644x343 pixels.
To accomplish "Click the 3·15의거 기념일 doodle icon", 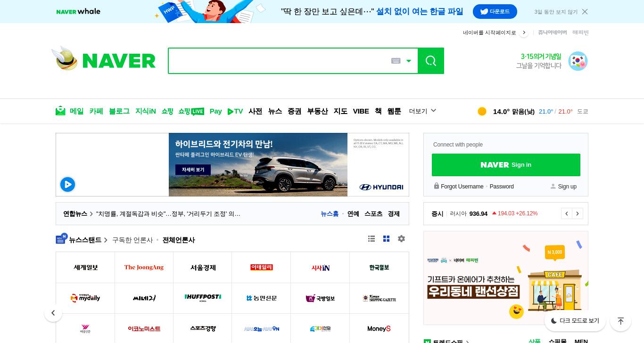I will tap(578, 61).
